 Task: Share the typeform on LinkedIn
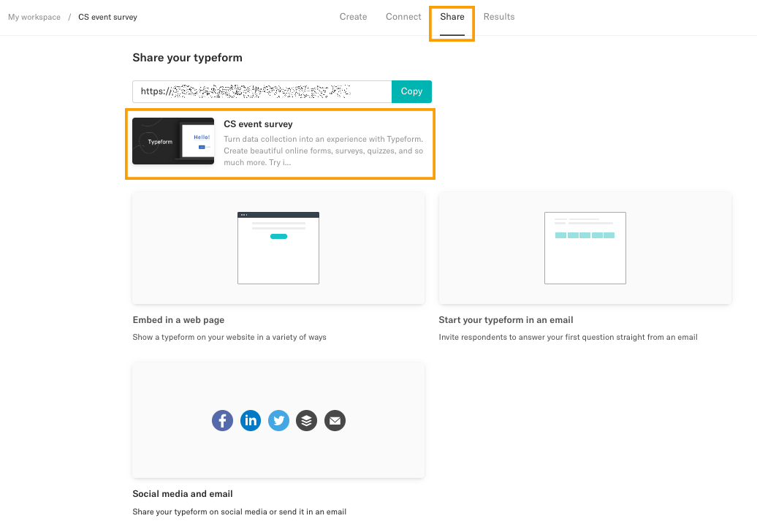(251, 420)
